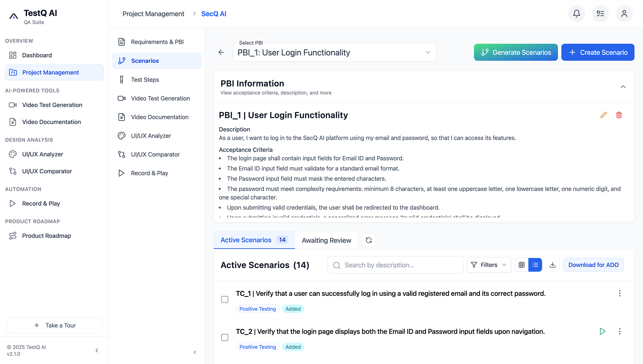
Task: Open the Select PBI dropdown
Action: pos(334,52)
